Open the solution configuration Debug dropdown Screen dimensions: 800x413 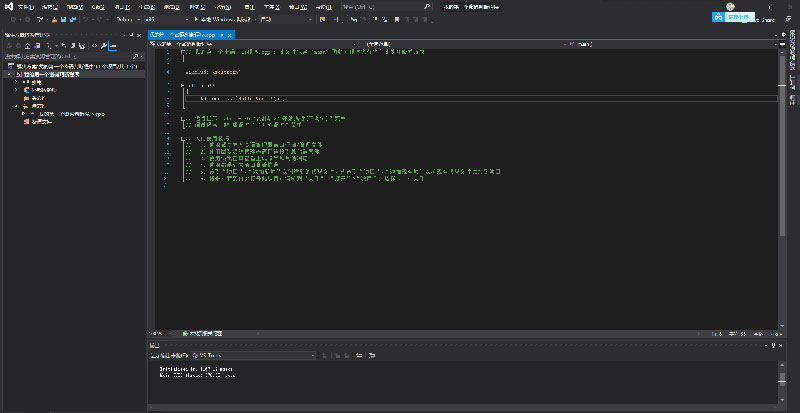(x=128, y=19)
